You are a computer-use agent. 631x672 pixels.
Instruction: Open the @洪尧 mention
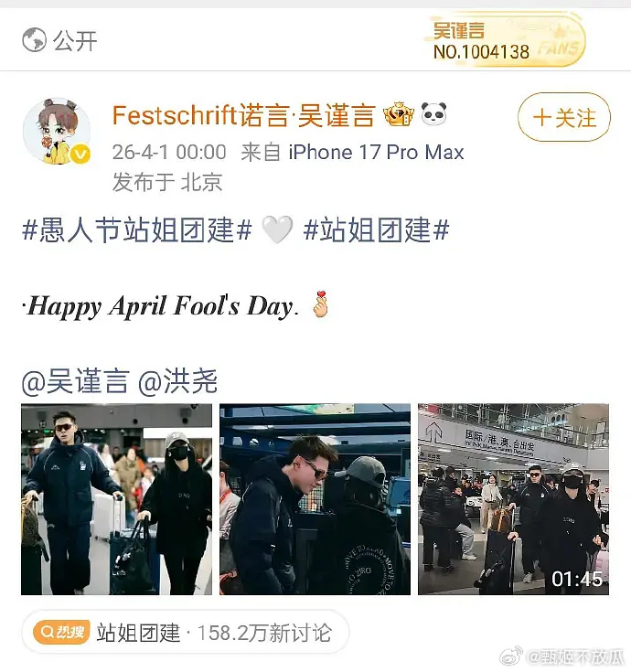(178, 381)
